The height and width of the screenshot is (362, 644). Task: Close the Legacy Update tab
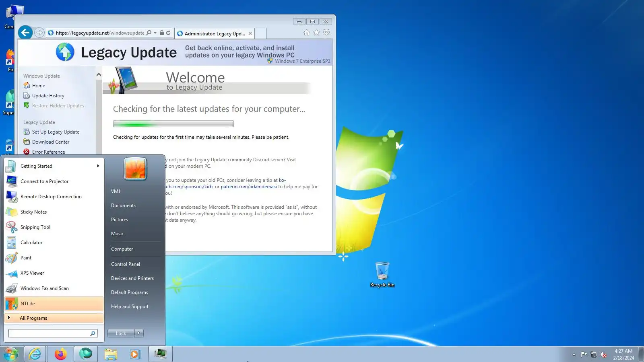click(x=250, y=34)
